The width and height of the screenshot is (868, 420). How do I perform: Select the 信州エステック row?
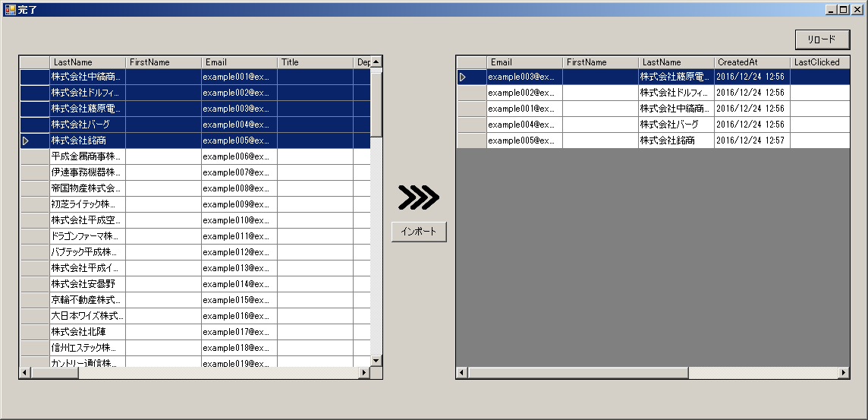coord(195,349)
